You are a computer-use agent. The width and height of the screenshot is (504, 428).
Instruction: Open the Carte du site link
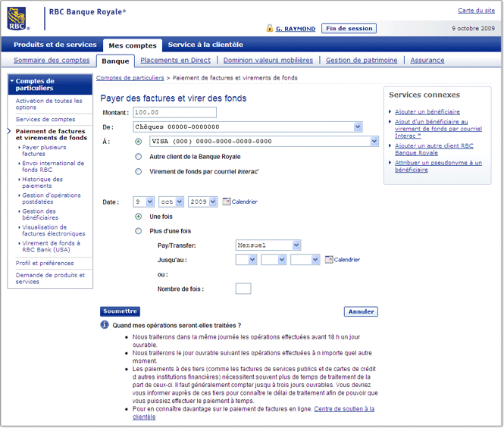click(x=476, y=11)
